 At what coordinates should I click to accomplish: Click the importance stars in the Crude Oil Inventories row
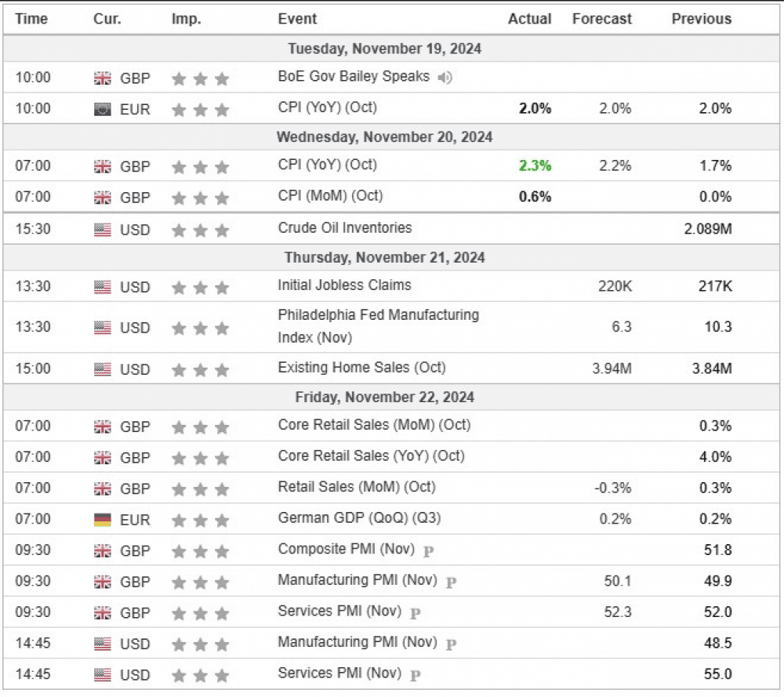200,231
